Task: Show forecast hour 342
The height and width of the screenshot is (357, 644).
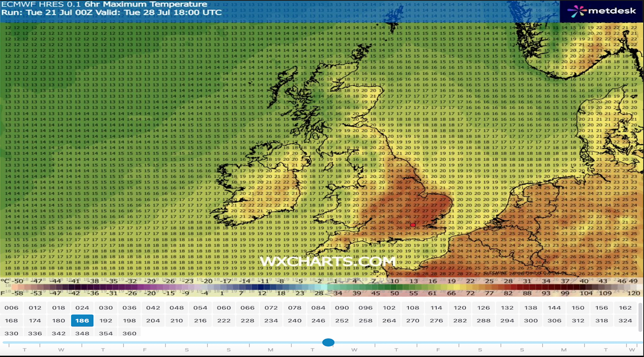Action: coord(59,333)
